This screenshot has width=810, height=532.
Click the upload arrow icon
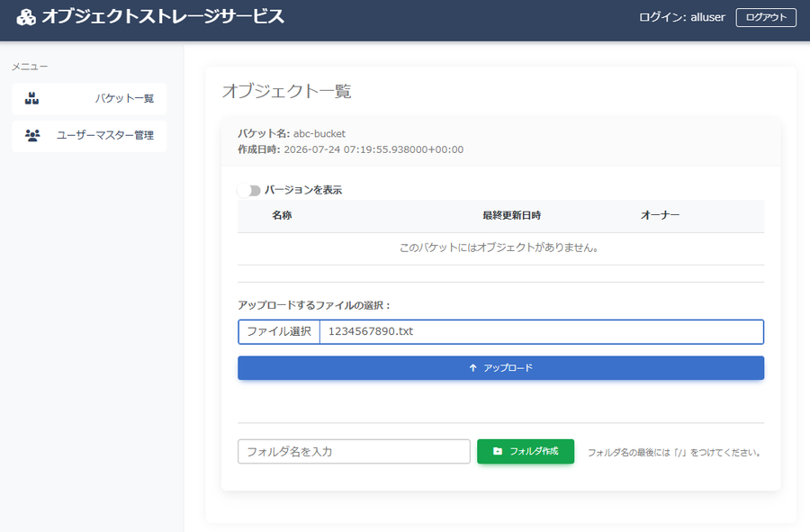pos(472,368)
